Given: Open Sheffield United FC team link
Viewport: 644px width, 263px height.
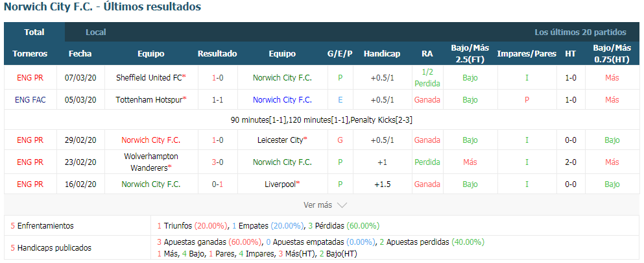Looking at the screenshot, I should (x=150, y=77).
